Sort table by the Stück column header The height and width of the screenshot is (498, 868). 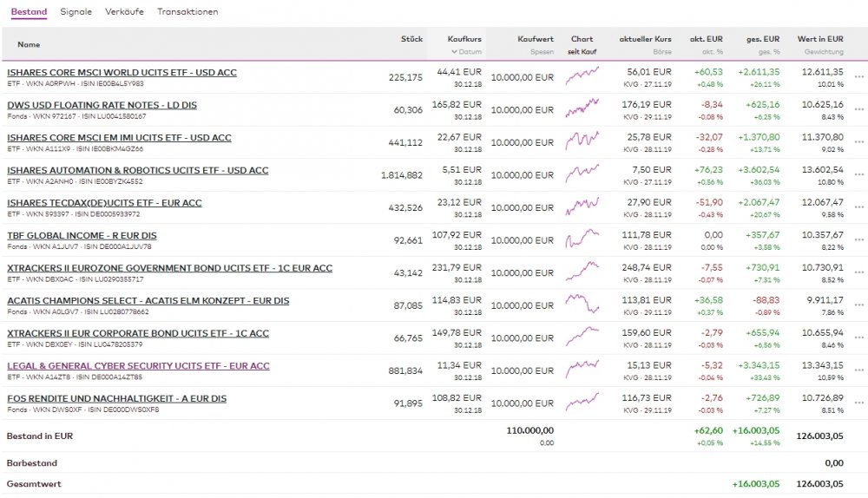(x=411, y=39)
